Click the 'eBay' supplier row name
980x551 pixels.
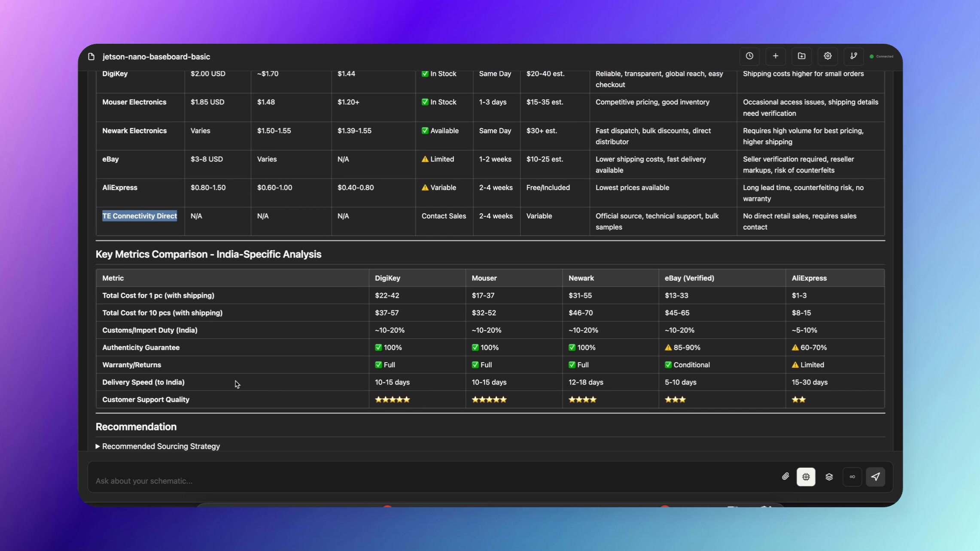(110, 159)
